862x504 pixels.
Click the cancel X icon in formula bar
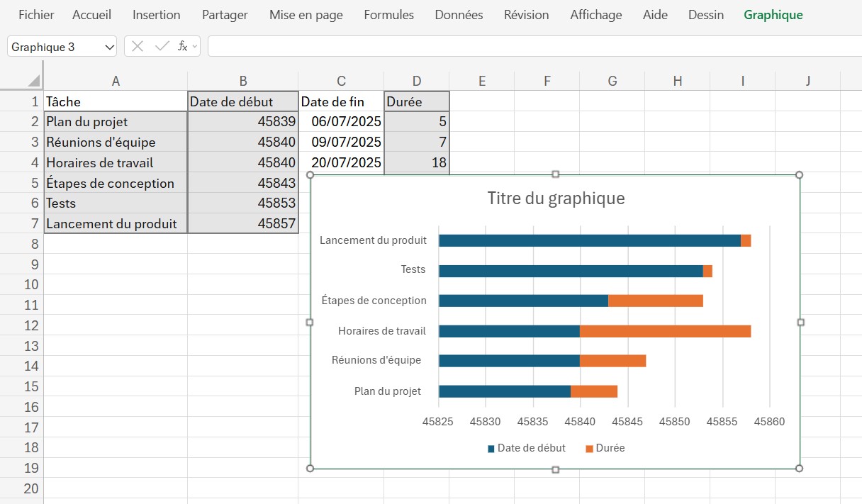point(138,46)
